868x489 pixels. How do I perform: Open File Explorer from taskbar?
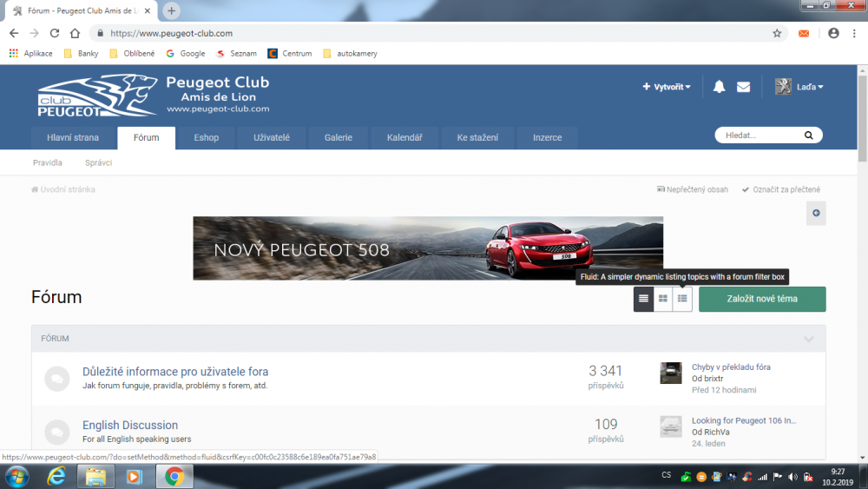pos(95,477)
